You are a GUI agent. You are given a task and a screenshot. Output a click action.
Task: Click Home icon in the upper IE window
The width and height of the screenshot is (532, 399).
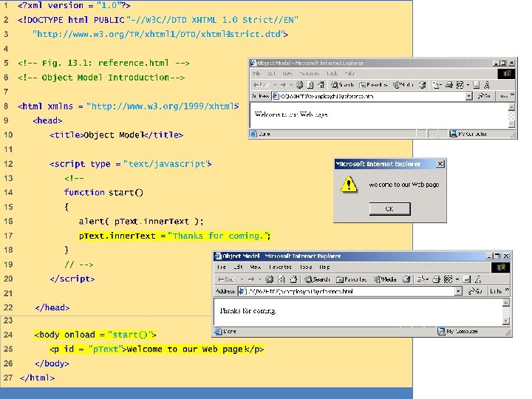tap(321, 85)
